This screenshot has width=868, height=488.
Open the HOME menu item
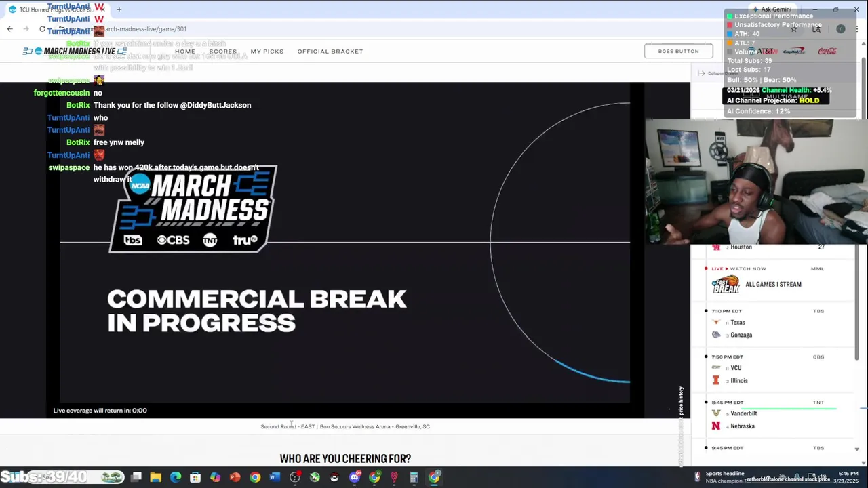(x=184, y=52)
